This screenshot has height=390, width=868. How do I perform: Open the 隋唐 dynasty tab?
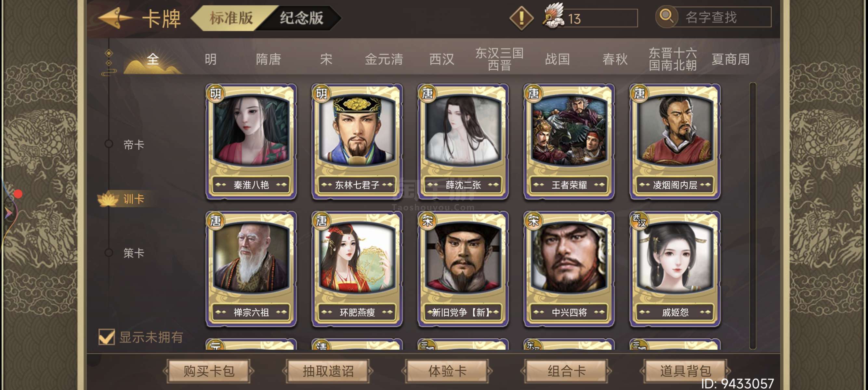coord(268,59)
